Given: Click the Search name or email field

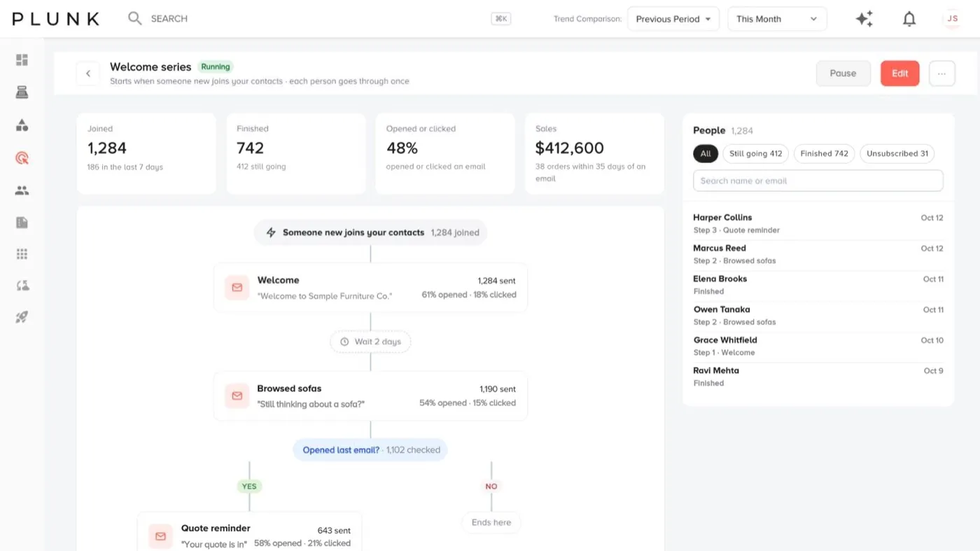Looking at the screenshot, I should [x=818, y=181].
